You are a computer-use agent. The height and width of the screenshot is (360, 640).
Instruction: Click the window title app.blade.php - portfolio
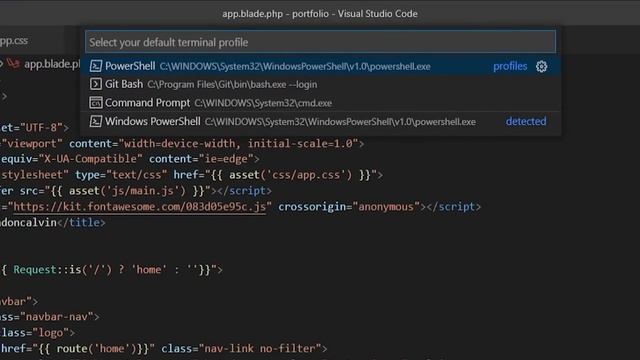[276, 14]
